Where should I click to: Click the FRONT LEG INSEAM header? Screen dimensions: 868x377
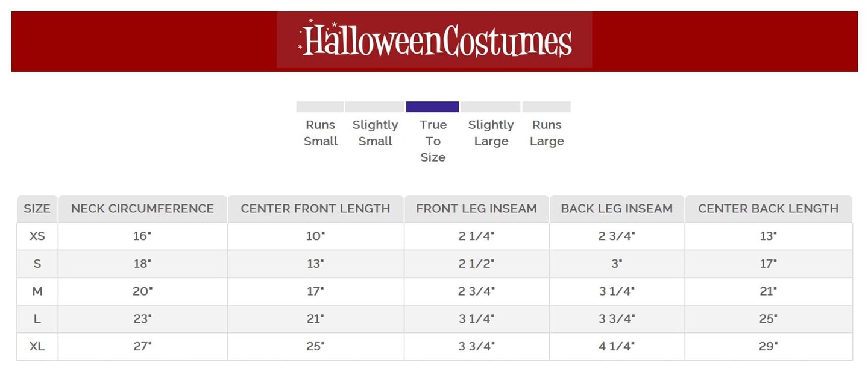point(476,209)
